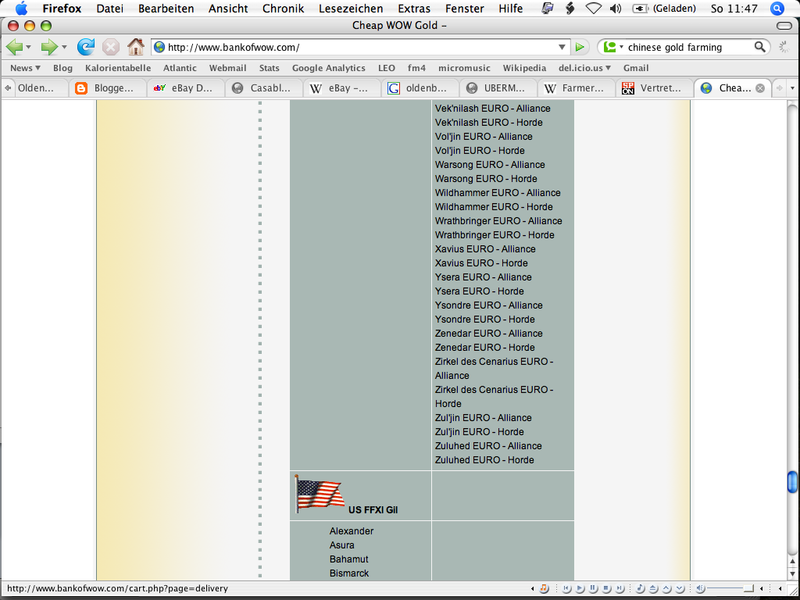The height and width of the screenshot is (600, 800).
Task: Go back with the green back arrow
Action: [x=14, y=47]
